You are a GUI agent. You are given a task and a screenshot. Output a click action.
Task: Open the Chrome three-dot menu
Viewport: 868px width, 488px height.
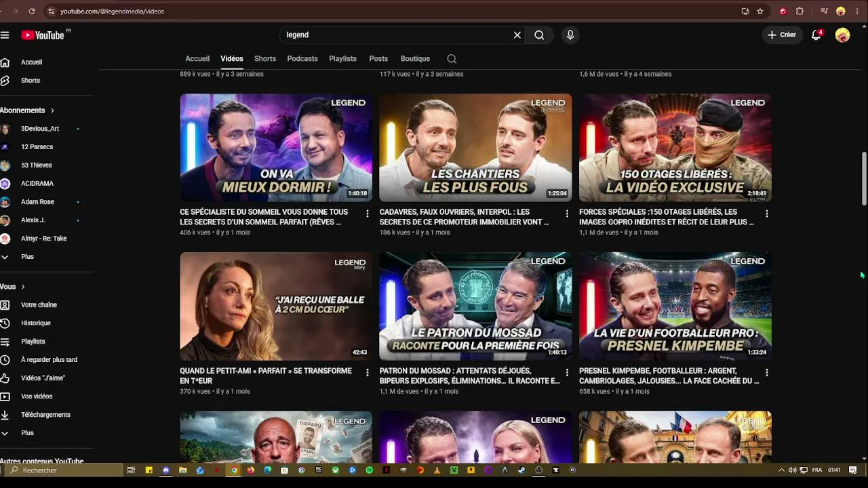856,11
